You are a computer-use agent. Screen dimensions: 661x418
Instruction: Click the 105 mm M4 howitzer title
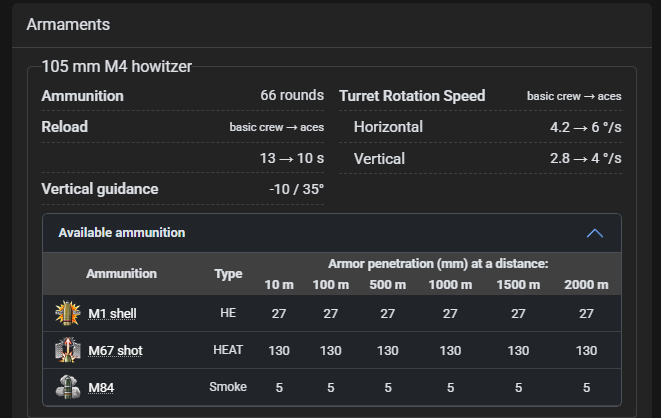(x=117, y=67)
